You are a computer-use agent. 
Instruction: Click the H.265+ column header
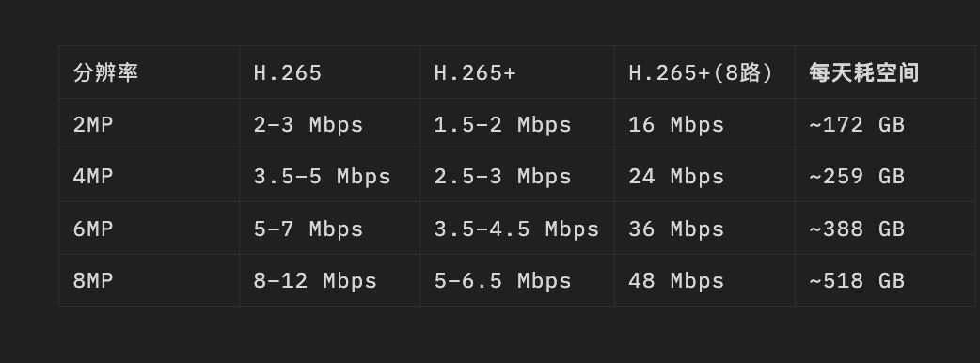517,71
